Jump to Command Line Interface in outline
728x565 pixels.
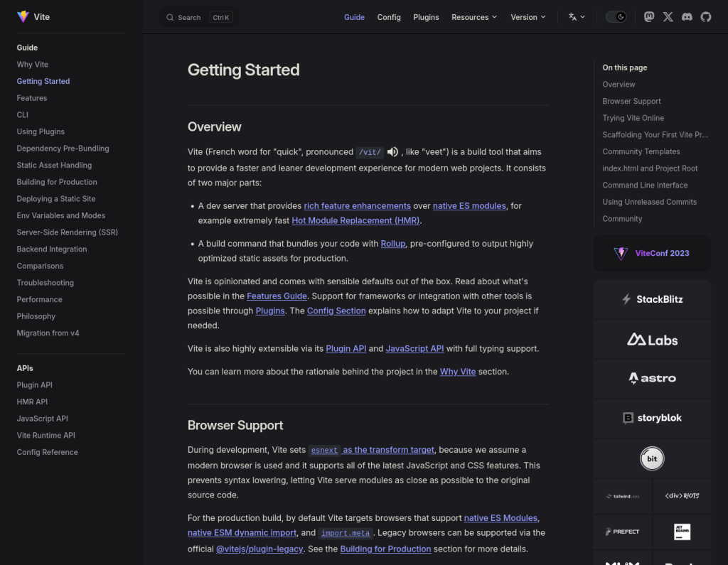pos(645,185)
